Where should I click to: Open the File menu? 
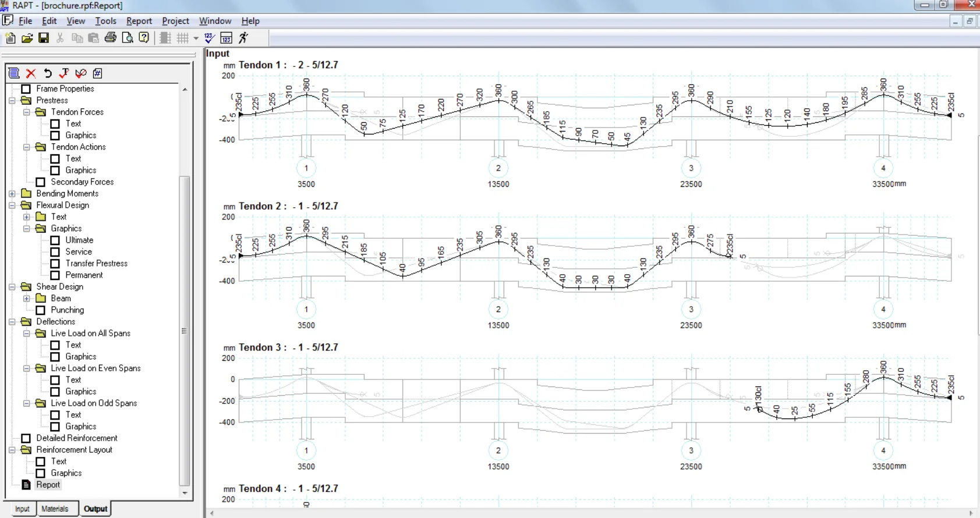[26, 21]
